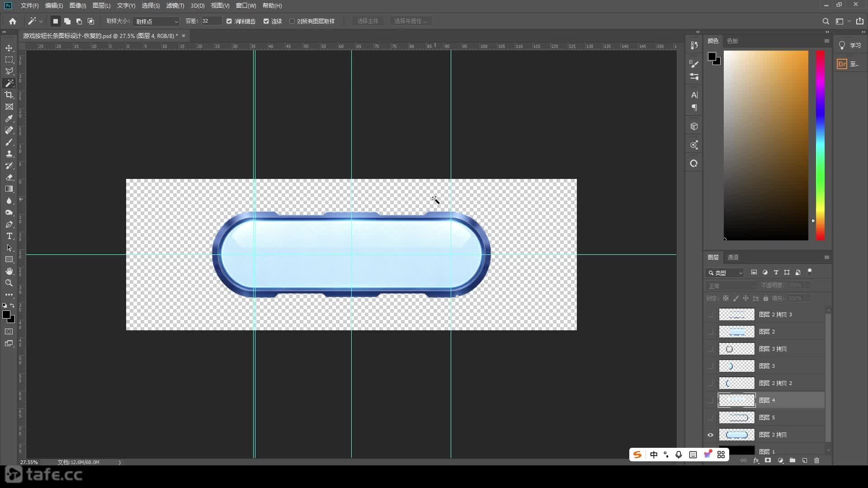Select the Pen tool
The width and height of the screenshot is (868, 488).
(9, 224)
